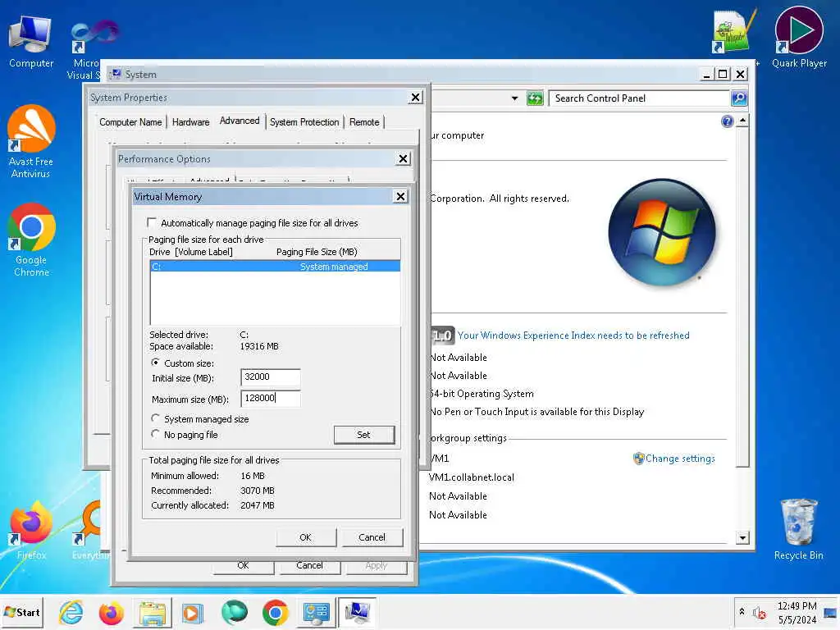The height and width of the screenshot is (630, 840).
Task: Open the Control Panel taskbar item
Action: coord(316,612)
